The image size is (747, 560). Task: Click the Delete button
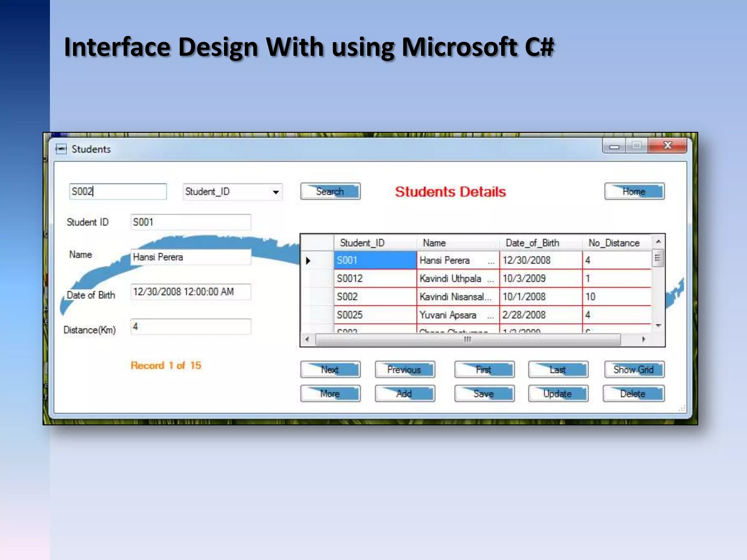tap(634, 393)
